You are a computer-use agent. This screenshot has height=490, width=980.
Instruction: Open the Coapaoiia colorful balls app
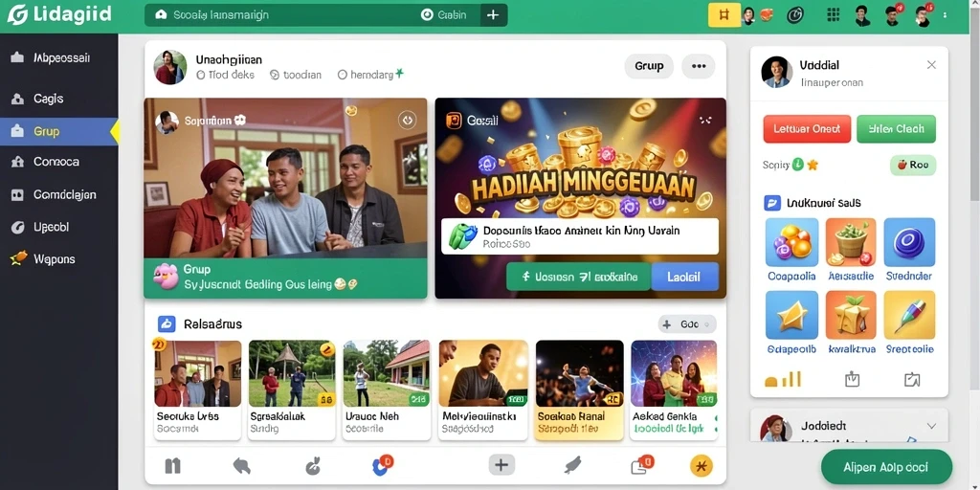791,242
